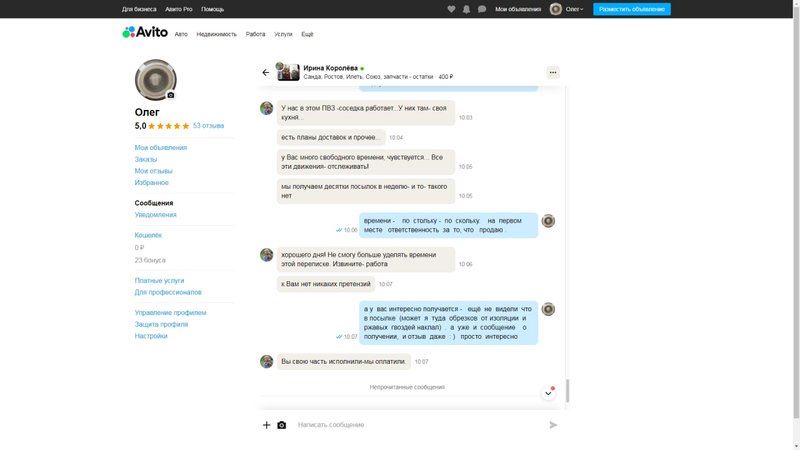The image size is (800, 450).
Task: Open Заказы in sidebar
Action: [146, 159]
